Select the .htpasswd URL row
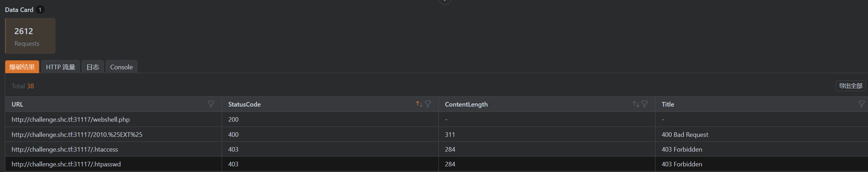 [66, 164]
